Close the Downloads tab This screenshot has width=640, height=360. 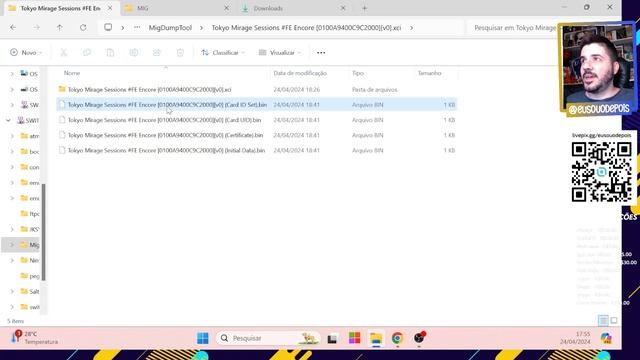tap(343, 8)
